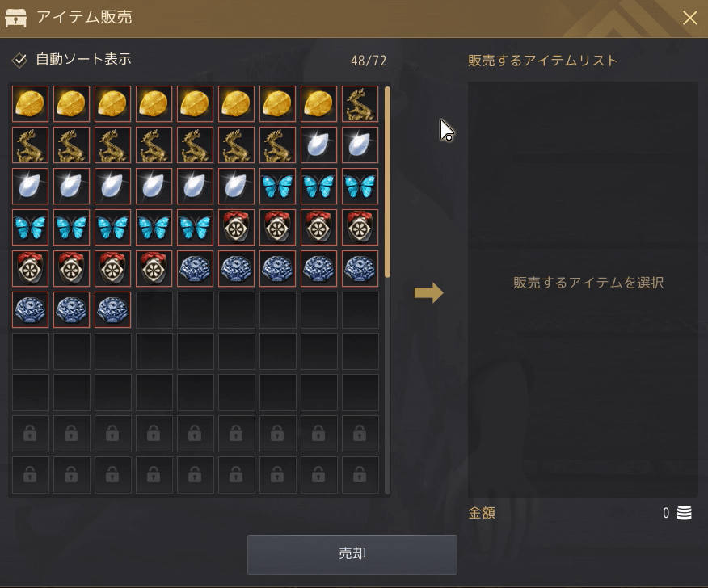Select the golden dragon statue in first row

[x=360, y=104]
